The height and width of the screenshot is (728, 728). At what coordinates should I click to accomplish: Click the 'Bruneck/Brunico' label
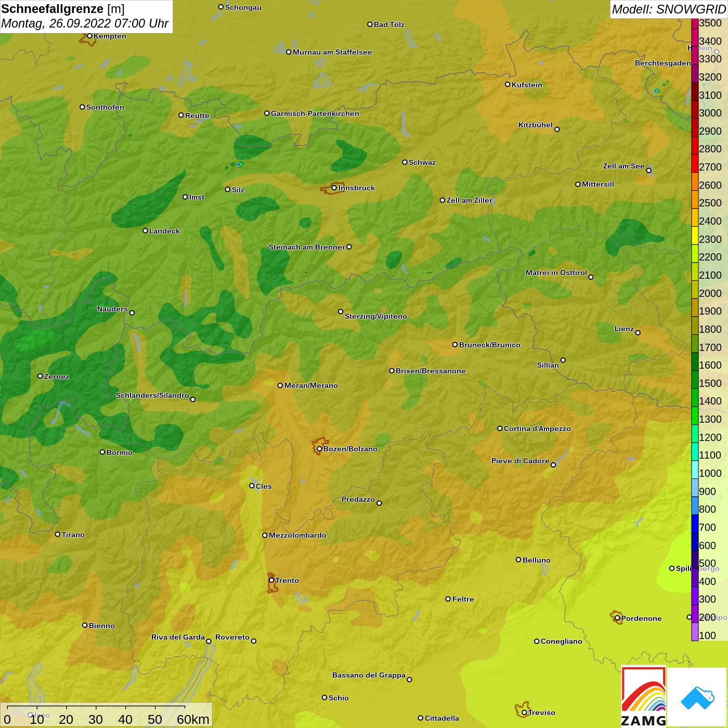pyautogui.click(x=490, y=345)
